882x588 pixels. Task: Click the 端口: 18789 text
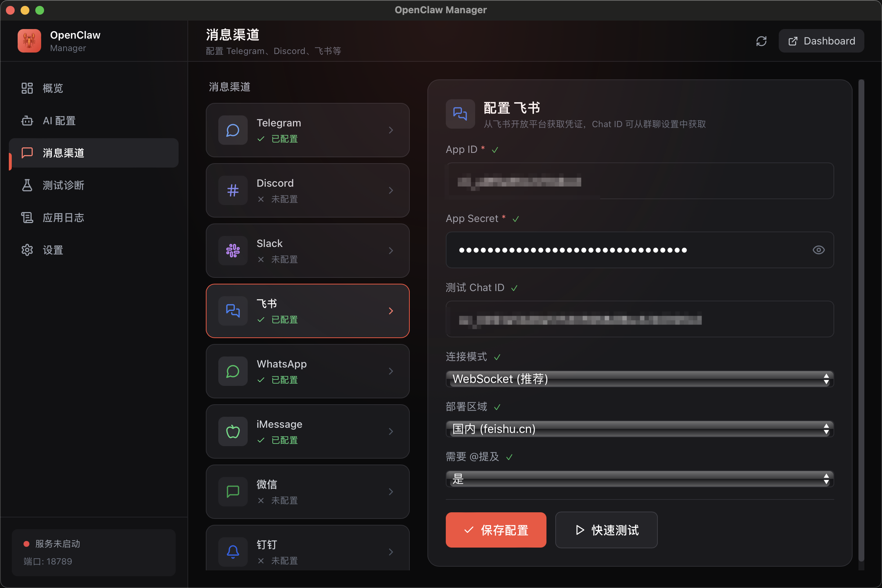(x=48, y=562)
